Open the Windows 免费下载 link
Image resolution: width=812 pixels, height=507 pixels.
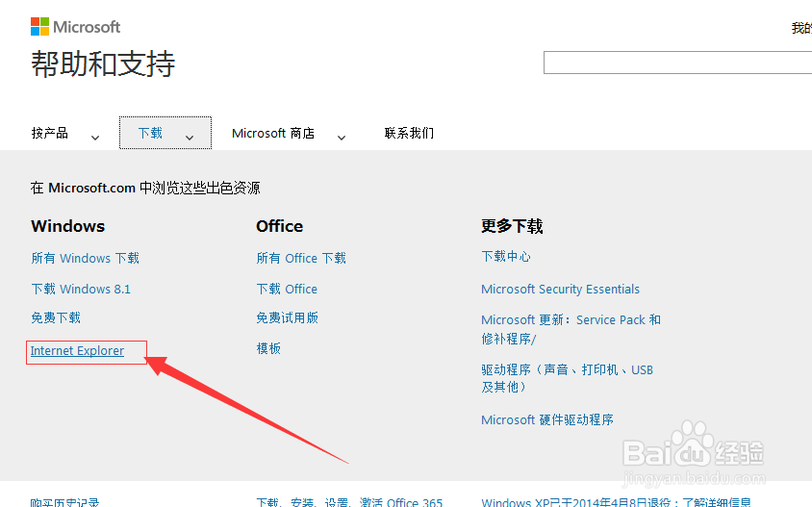[56, 317]
